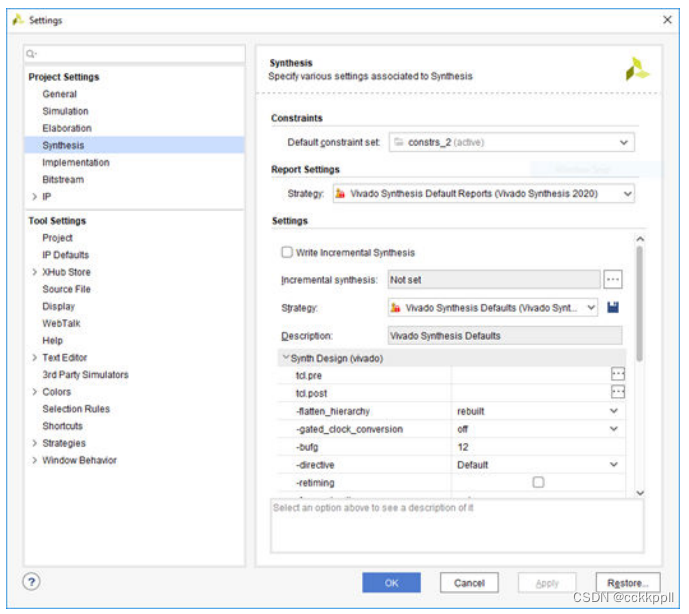689x614 pixels.
Task: Select General project settings
Action: point(59,94)
